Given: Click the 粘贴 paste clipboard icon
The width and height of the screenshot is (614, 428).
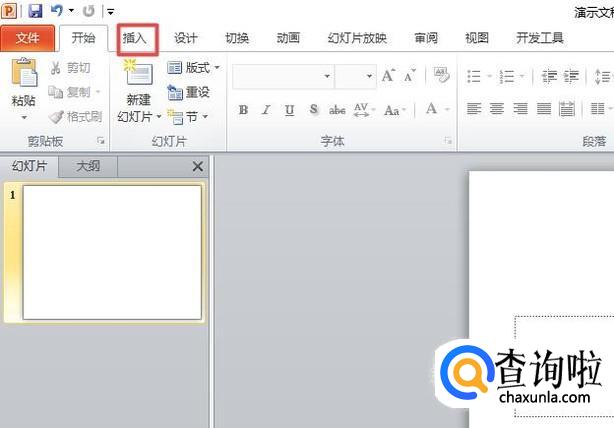Looking at the screenshot, I should 24,72.
